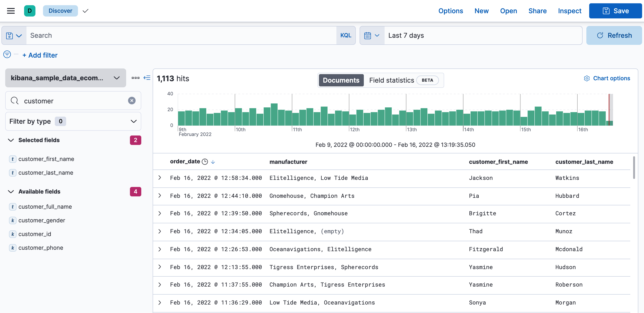This screenshot has height=313, width=644.
Task: Collapse the Available fields section
Action: 11,192
